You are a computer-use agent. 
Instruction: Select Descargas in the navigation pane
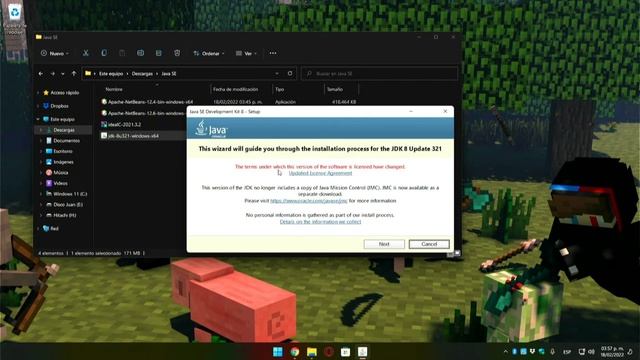pyautogui.click(x=60, y=130)
